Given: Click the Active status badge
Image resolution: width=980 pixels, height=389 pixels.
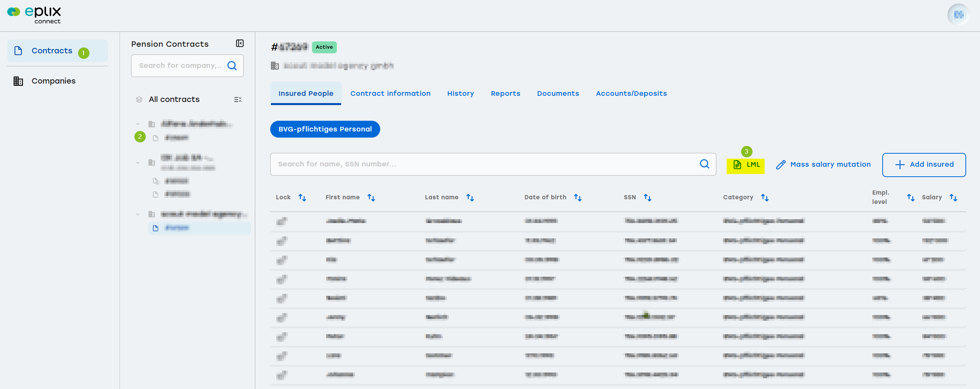Looking at the screenshot, I should coord(324,47).
